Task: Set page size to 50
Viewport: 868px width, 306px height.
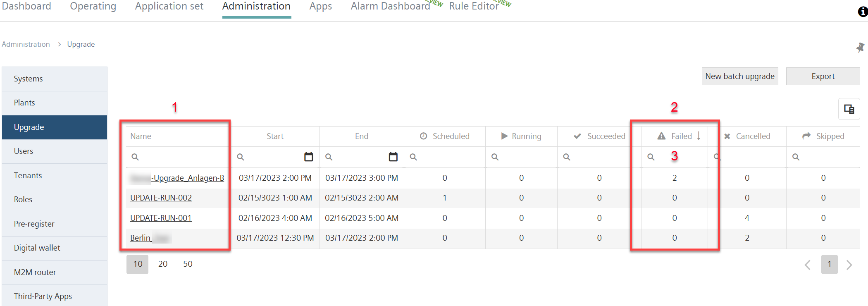Action: (x=188, y=264)
